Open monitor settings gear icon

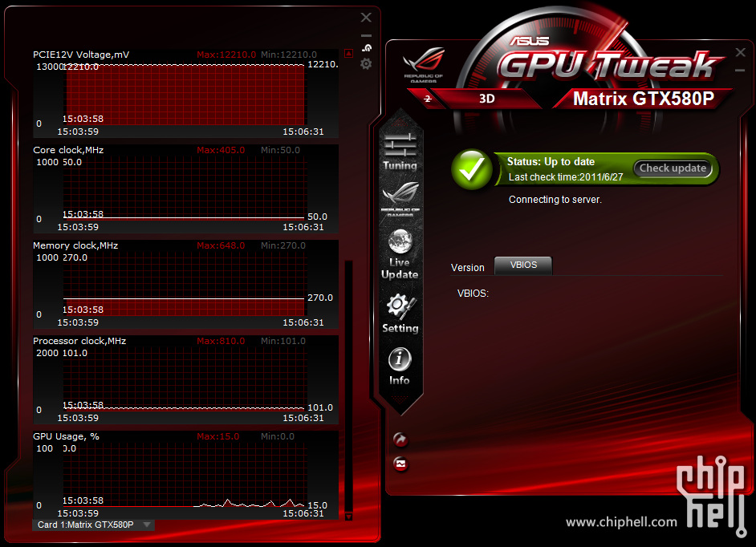click(366, 63)
